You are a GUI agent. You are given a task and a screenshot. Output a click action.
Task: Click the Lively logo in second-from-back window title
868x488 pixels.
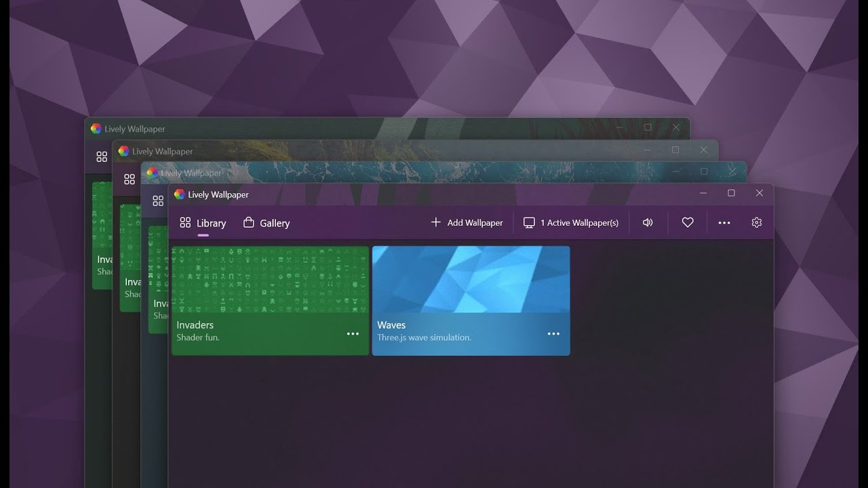click(123, 151)
